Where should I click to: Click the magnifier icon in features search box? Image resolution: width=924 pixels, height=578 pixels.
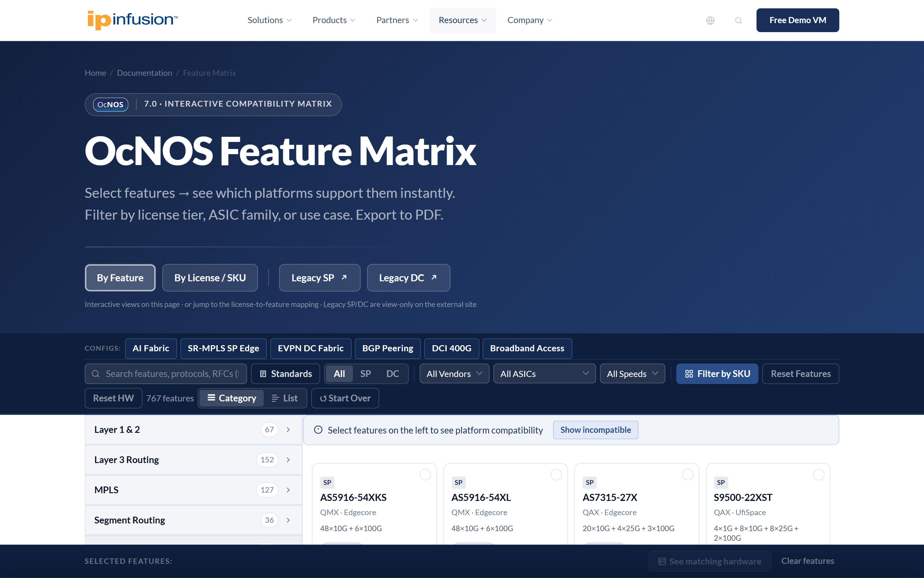click(96, 374)
